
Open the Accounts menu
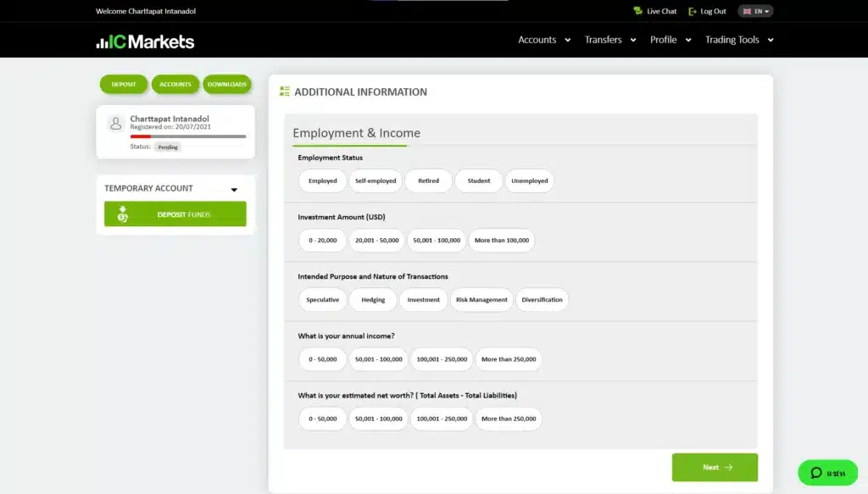[x=543, y=40]
